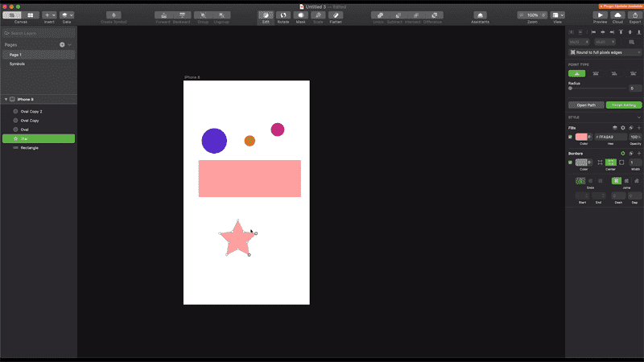This screenshot has width=644, height=362.
Task: Click the Export share icon
Action: (x=635, y=15)
